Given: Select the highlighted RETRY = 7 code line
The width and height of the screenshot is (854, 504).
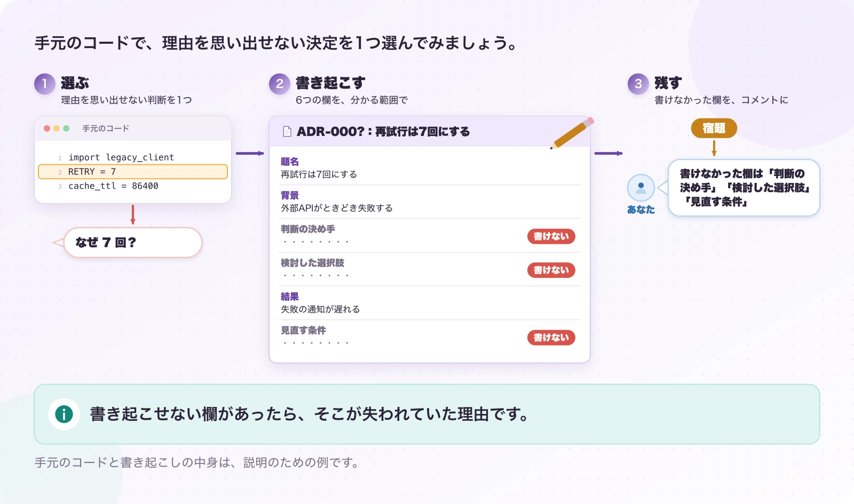Looking at the screenshot, I should coord(133,172).
